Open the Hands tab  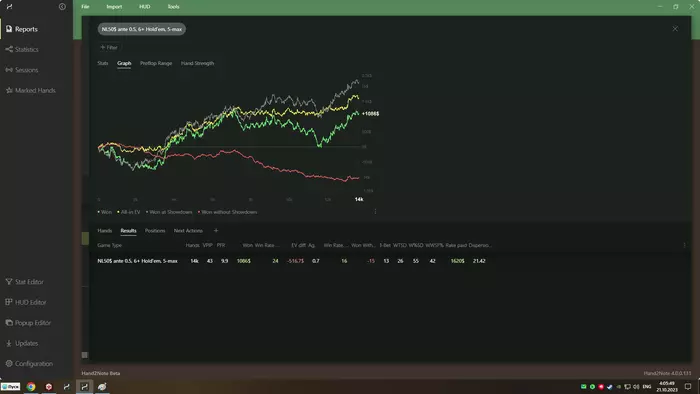[x=104, y=231]
